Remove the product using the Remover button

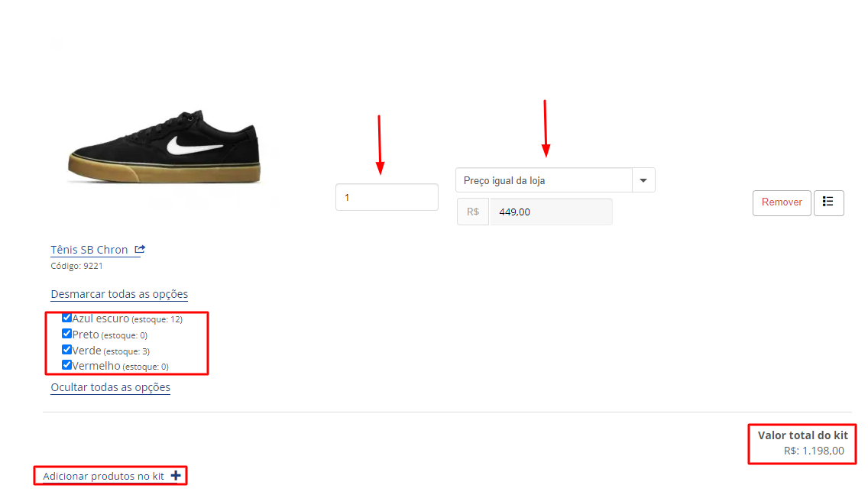[x=782, y=202]
